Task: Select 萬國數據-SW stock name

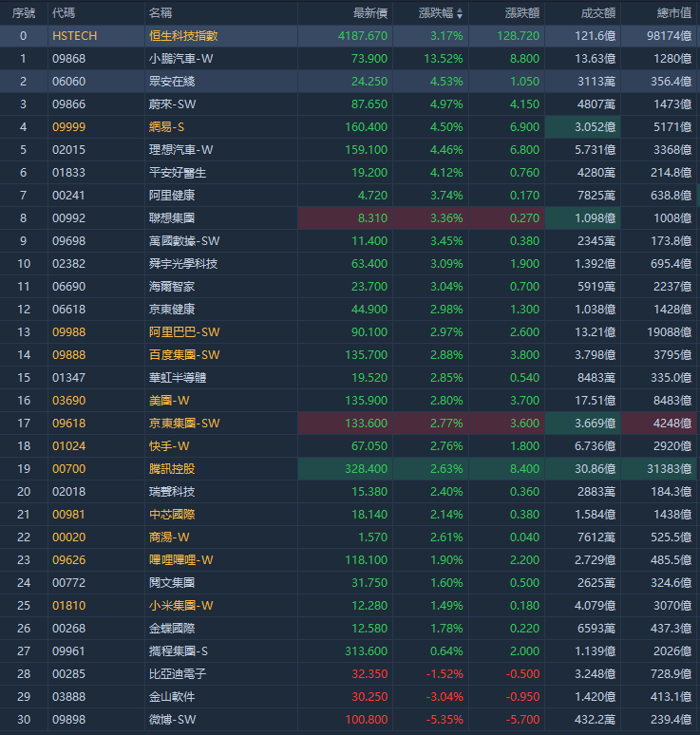Action: 184,241
